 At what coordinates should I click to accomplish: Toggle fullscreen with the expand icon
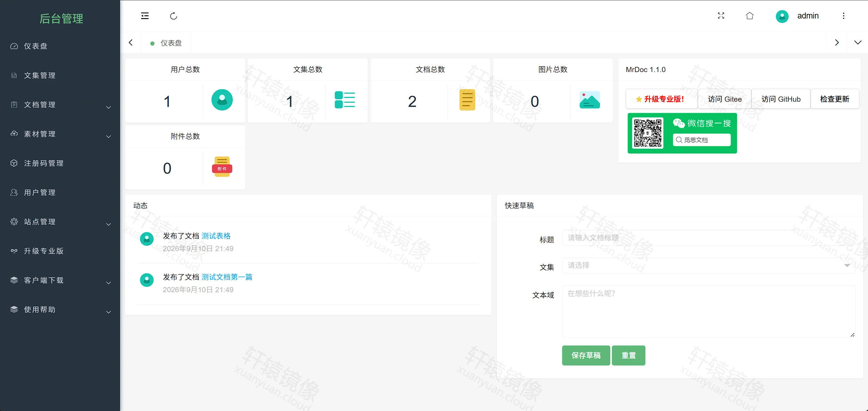coord(721,16)
